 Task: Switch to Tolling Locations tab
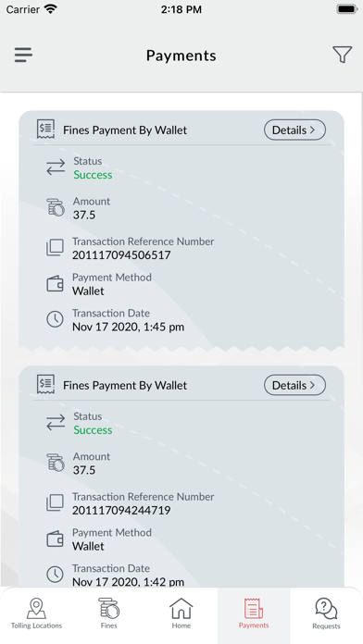pyautogui.click(x=36, y=614)
